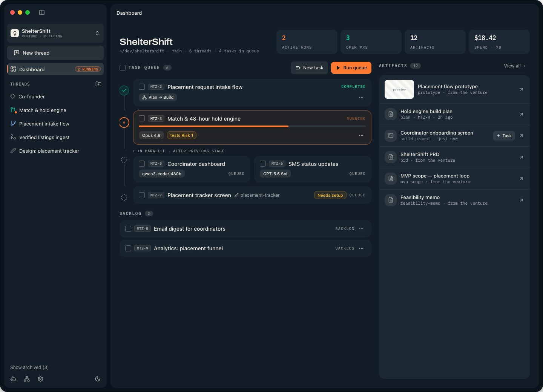Open Design: placement tracker thread
The image size is (543, 392).
point(55,151)
